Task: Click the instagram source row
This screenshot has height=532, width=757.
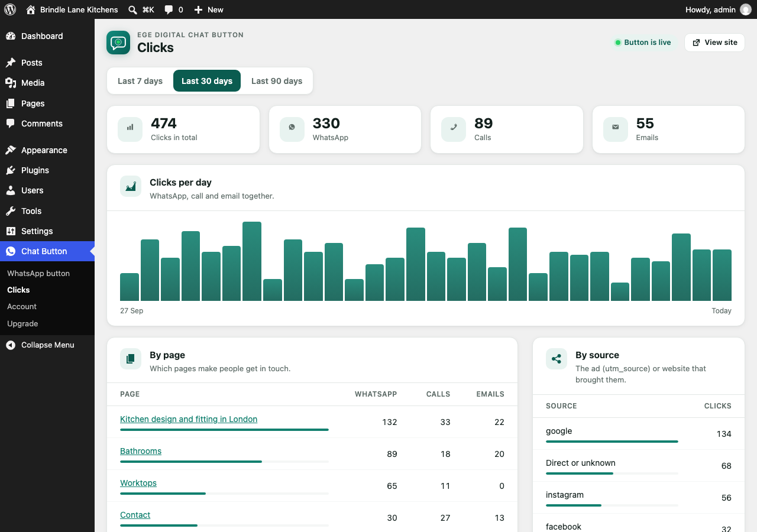Action: click(639, 498)
